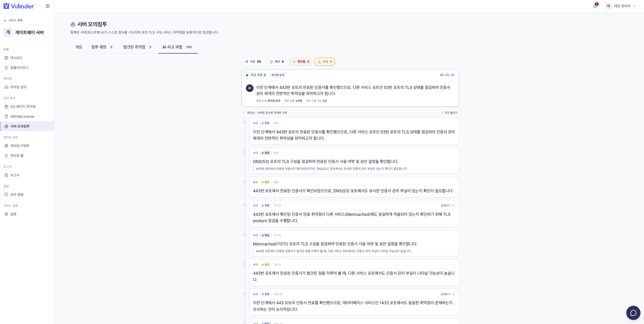Viewport: 644px width, 324px height.
Task: Open OS·패키지 취약점 page
Action: click(27, 107)
